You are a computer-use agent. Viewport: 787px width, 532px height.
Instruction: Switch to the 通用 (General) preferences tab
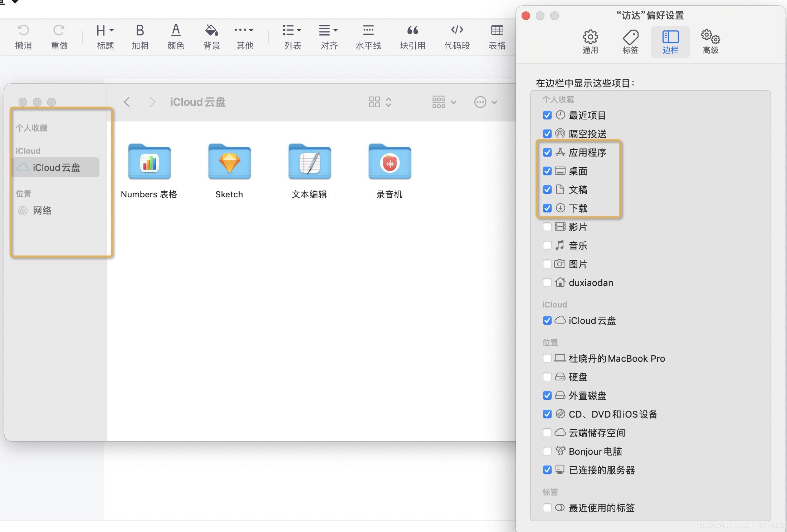point(590,42)
